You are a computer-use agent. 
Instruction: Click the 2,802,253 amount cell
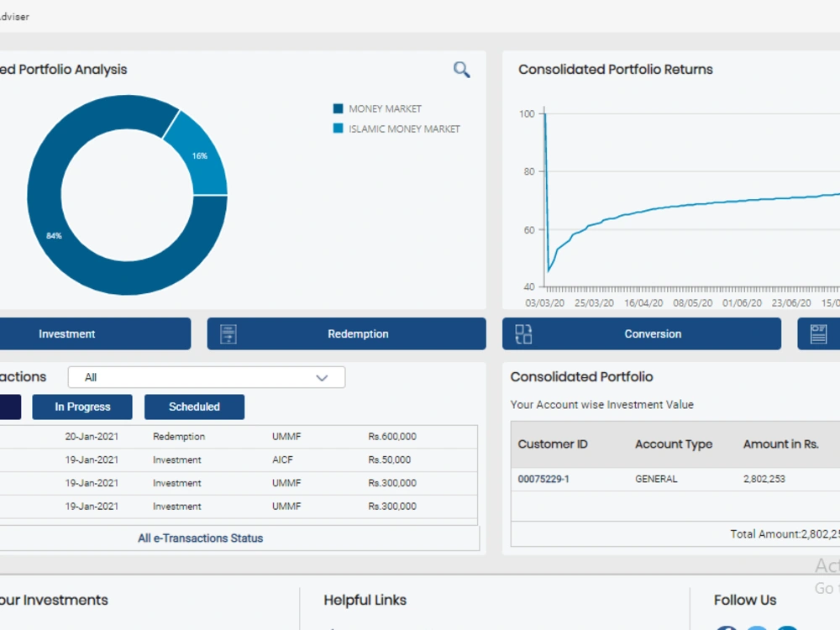[764, 479]
